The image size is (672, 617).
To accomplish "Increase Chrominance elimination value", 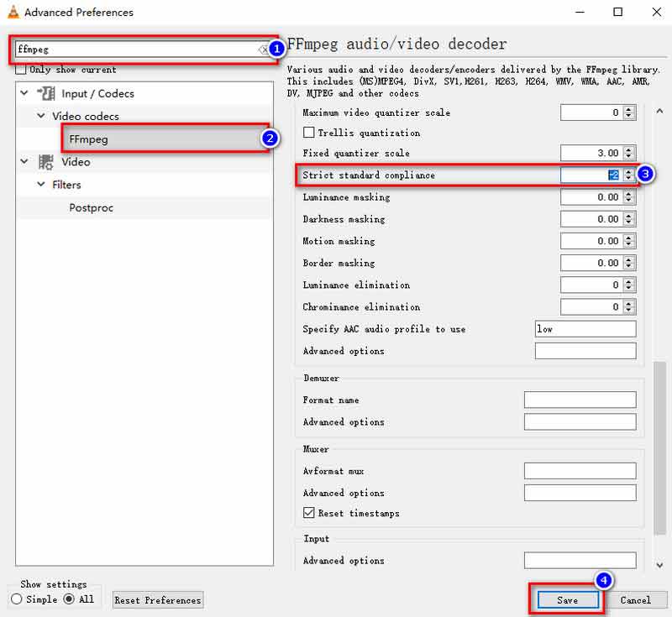I will coord(628,304).
